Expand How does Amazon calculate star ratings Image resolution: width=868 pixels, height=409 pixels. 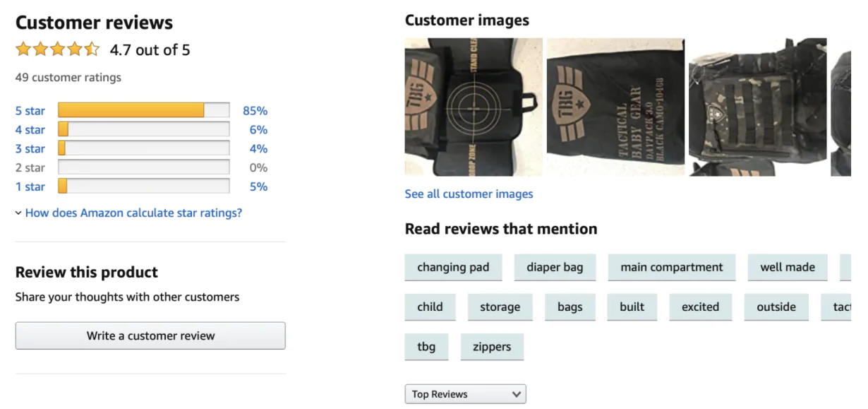(x=133, y=213)
